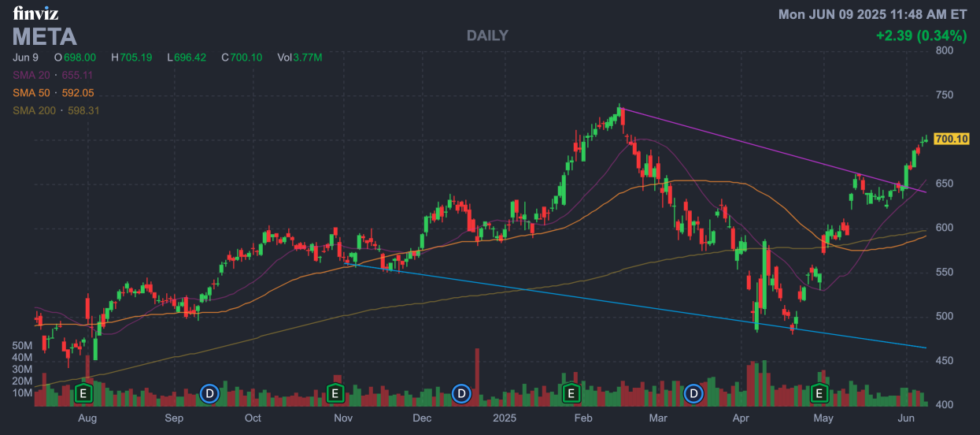Click the 10M volume axis label

click(x=22, y=392)
